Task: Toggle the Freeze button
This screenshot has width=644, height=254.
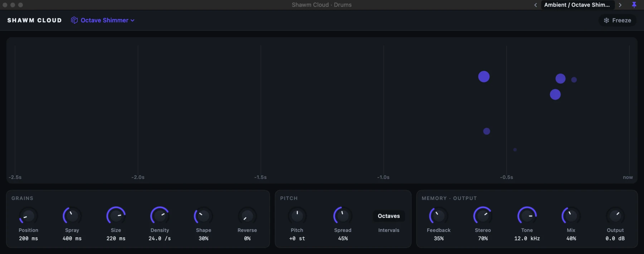Action: (x=618, y=20)
